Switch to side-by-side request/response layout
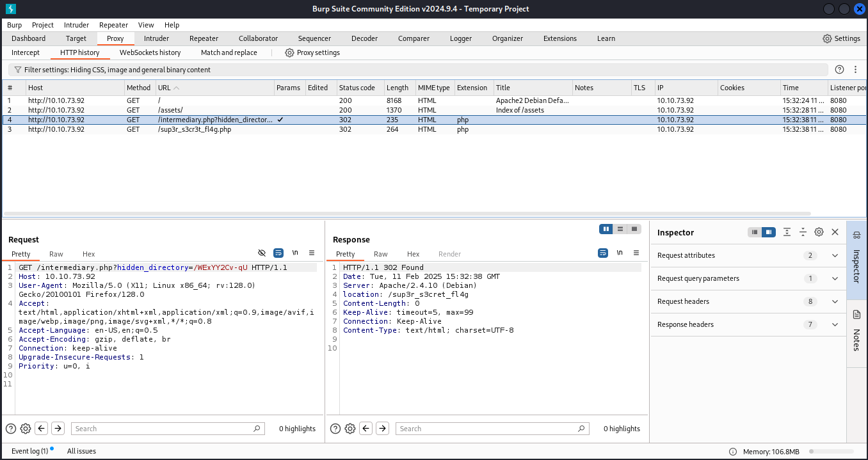The image size is (868, 460). 606,228
